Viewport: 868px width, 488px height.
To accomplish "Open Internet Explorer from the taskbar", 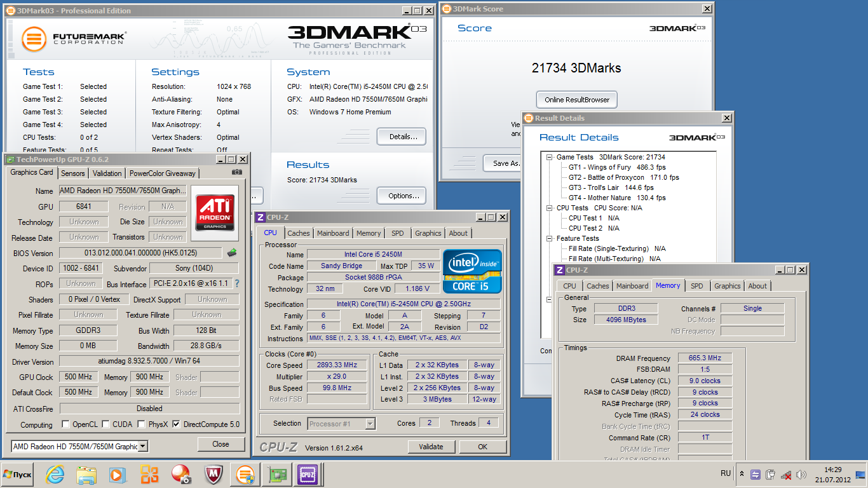I will tap(55, 474).
